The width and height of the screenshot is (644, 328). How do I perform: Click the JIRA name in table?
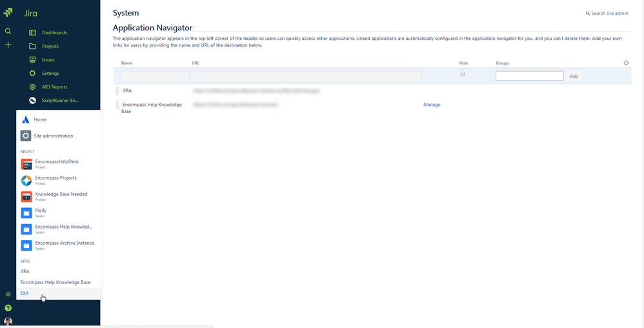point(127,91)
